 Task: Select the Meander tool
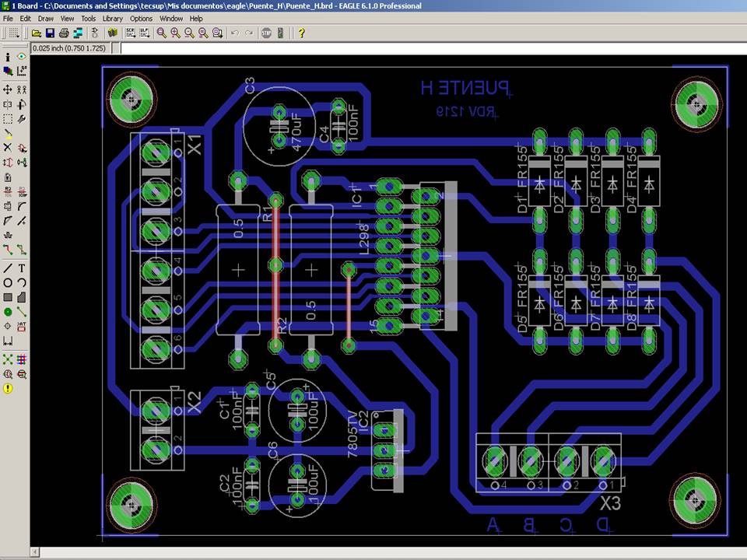pos(8,235)
